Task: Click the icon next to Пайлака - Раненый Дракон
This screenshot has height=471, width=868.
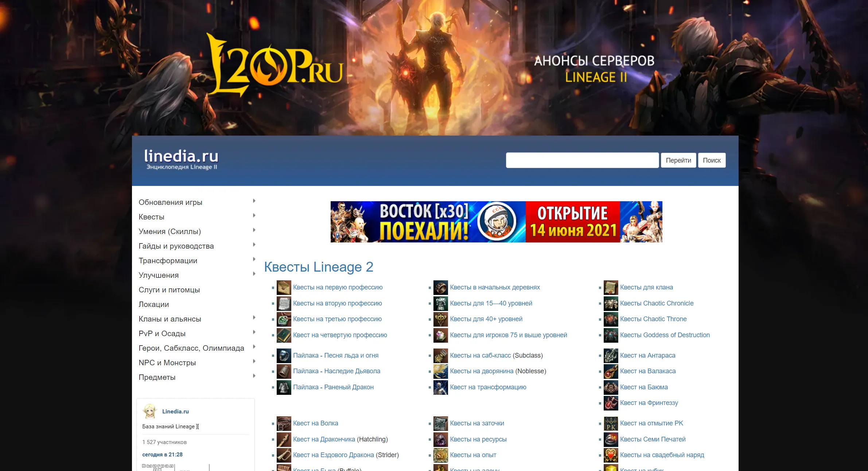Action: [x=284, y=387]
